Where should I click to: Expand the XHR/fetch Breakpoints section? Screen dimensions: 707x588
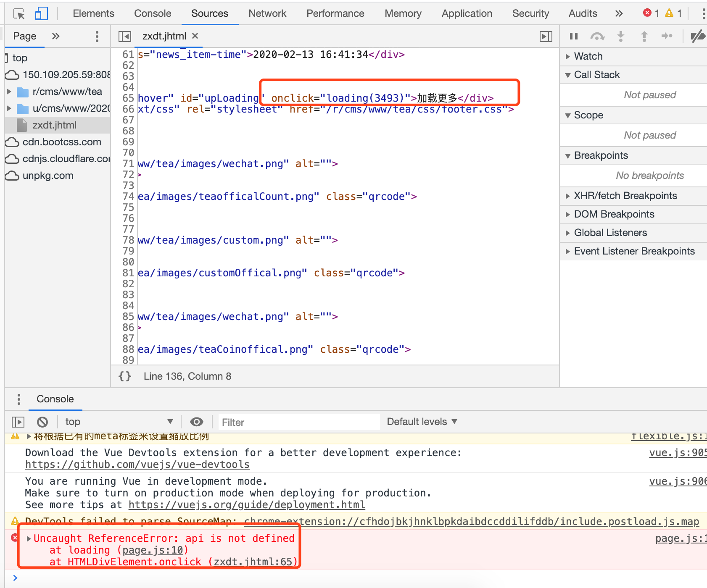point(625,196)
